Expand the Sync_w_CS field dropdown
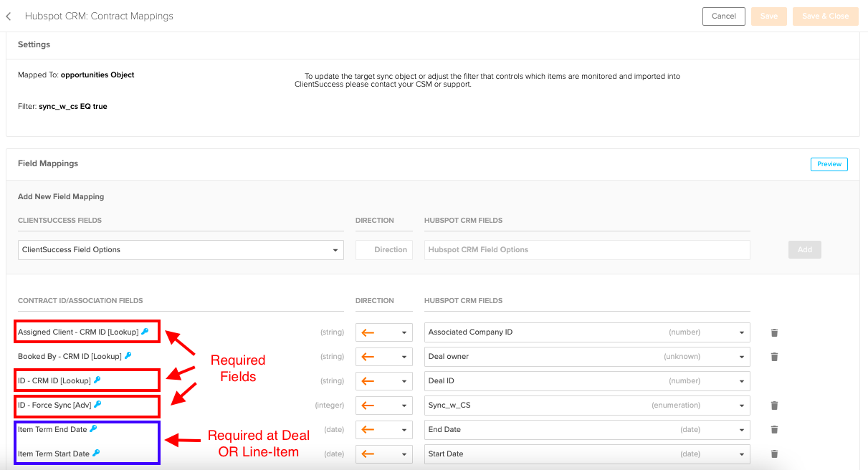This screenshot has width=868, height=470. [x=587, y=406]
